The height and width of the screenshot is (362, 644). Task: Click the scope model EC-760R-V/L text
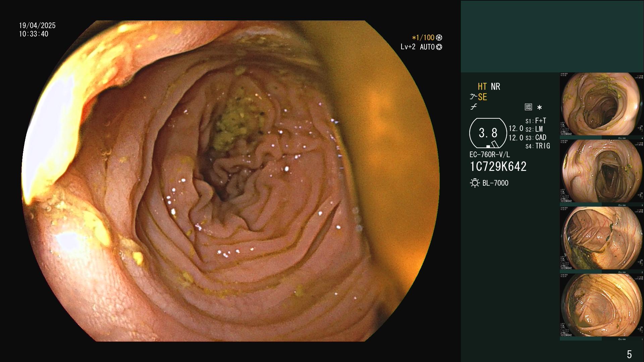(x=489, y=155)
